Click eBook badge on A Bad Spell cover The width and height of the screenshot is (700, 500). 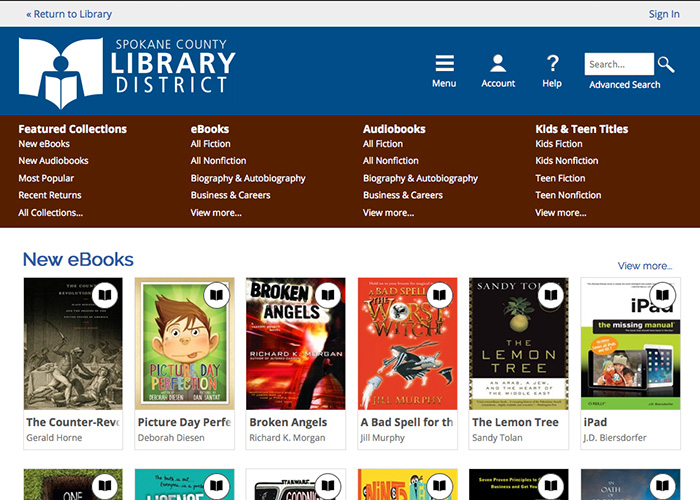pos(439,295)
